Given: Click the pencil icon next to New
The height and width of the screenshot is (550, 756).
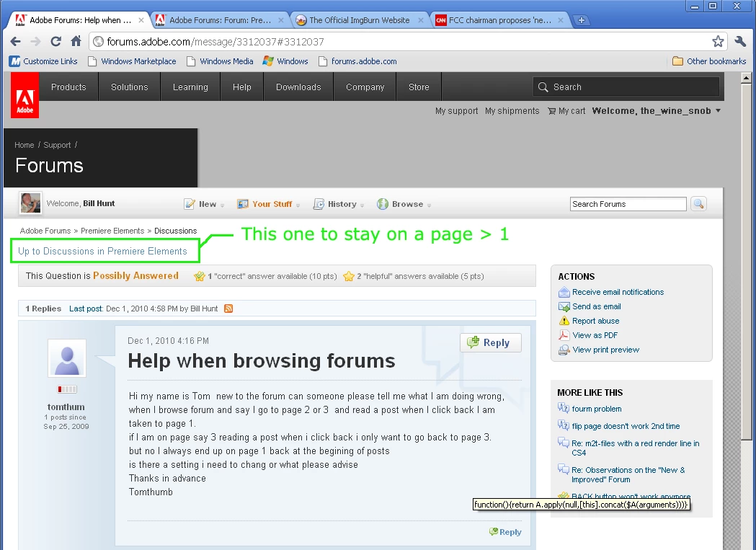Looking at the screenshot, I should click(190, 204).
